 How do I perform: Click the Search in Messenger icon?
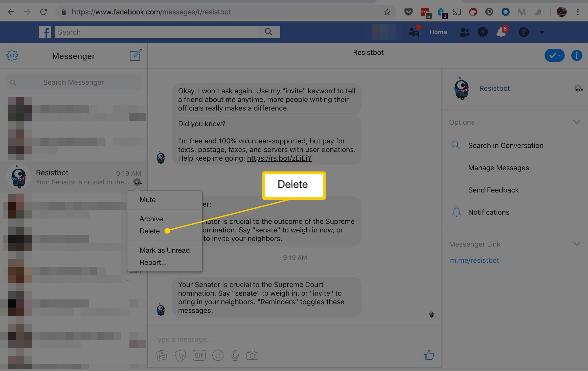pyautogui.click(x=13, y=82)
